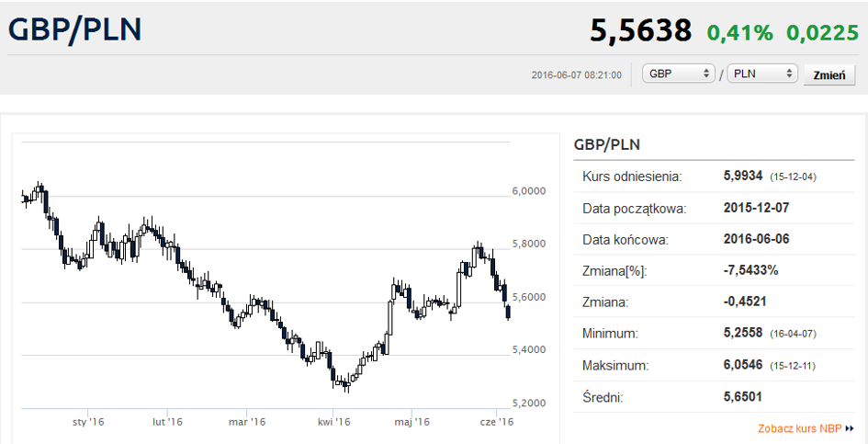Click the mar '16 axis label
Screen dimensions: 868x444
coord(248,422)
